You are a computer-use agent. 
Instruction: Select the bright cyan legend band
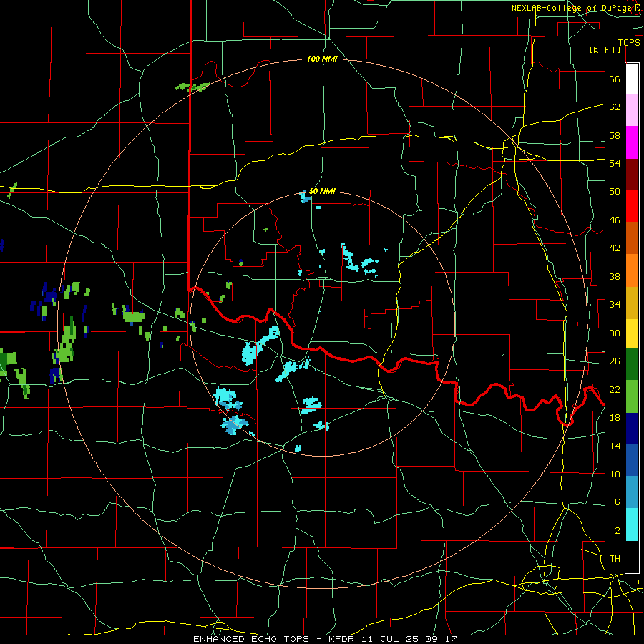pyautogui.click(x=632, y=525)
